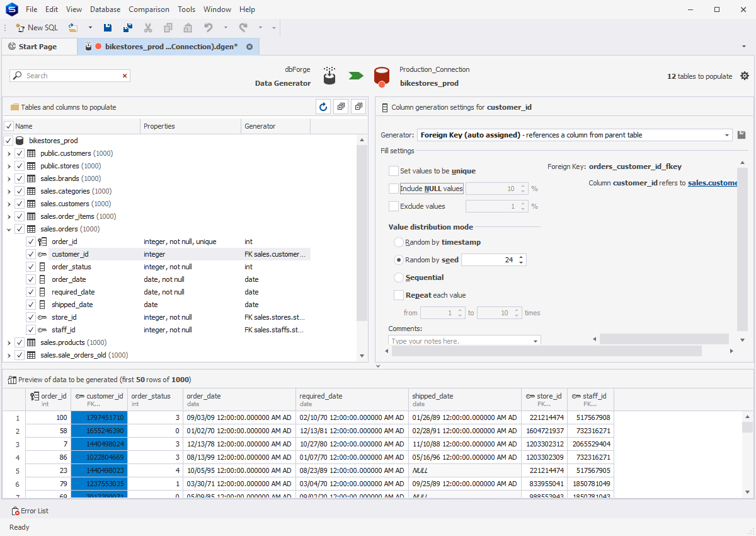This screenshot has width=756, height=536.
Task: Switch to the Start Page tab
Action: (38, 47)
